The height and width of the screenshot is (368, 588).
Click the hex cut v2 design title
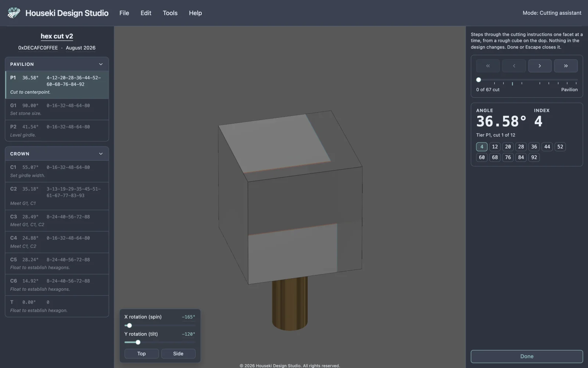pos(57,36)
